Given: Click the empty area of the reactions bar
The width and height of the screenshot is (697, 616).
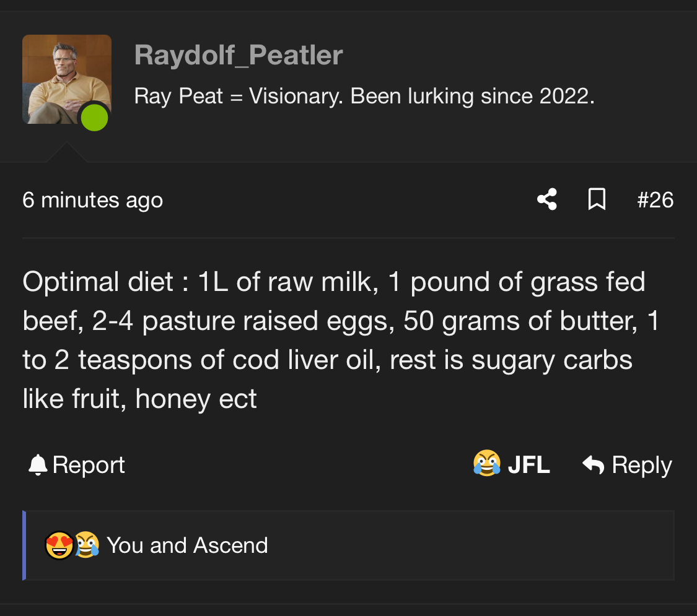Looking at the screenshot, I should click(471, 545).
